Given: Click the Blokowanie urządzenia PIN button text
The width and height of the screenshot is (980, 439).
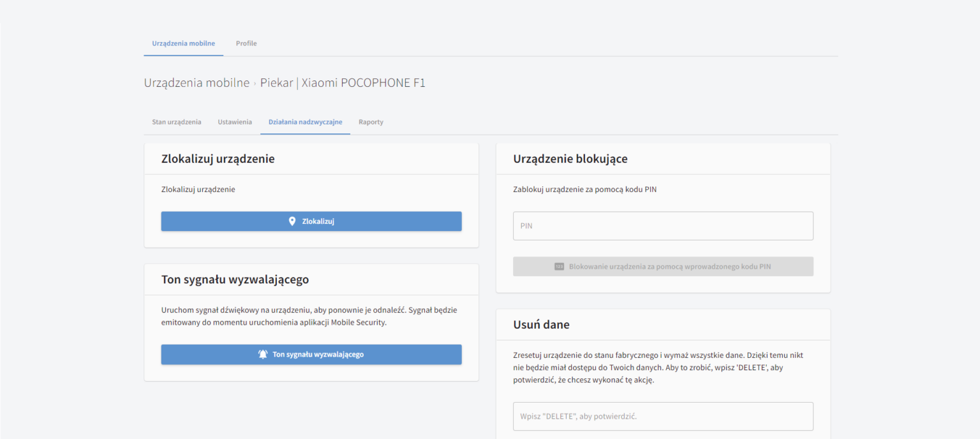Looking at the screenshot, I should click(x=669, y=267).
